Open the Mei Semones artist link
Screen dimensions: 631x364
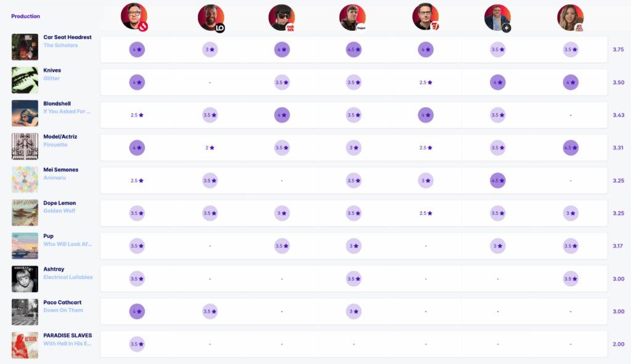tap(60, 169)
